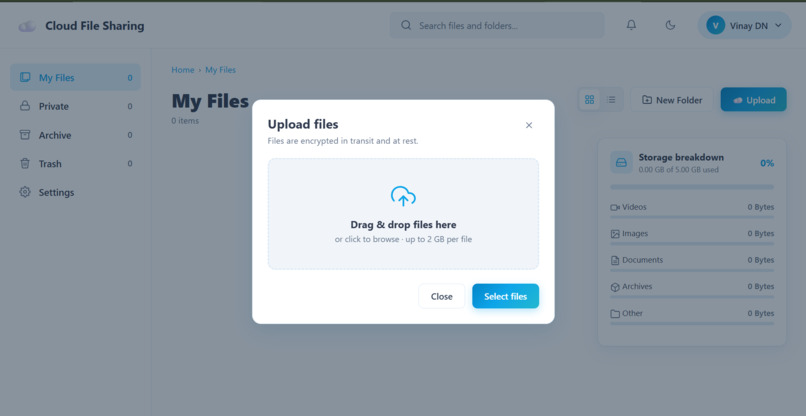Click the Select files button
This screenshot has height=416, width=806.
tap(505, 296)
